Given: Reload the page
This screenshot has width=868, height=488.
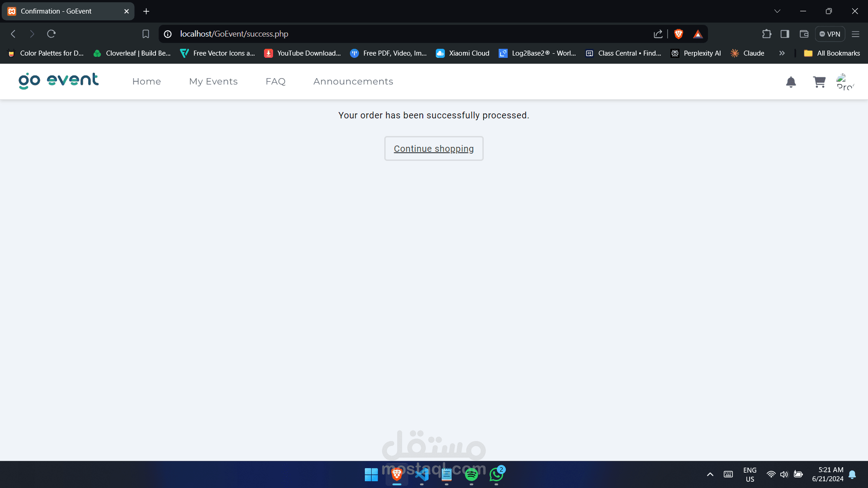Looking at the screenshot, I should pyautogui.click(x=51, y=34).
